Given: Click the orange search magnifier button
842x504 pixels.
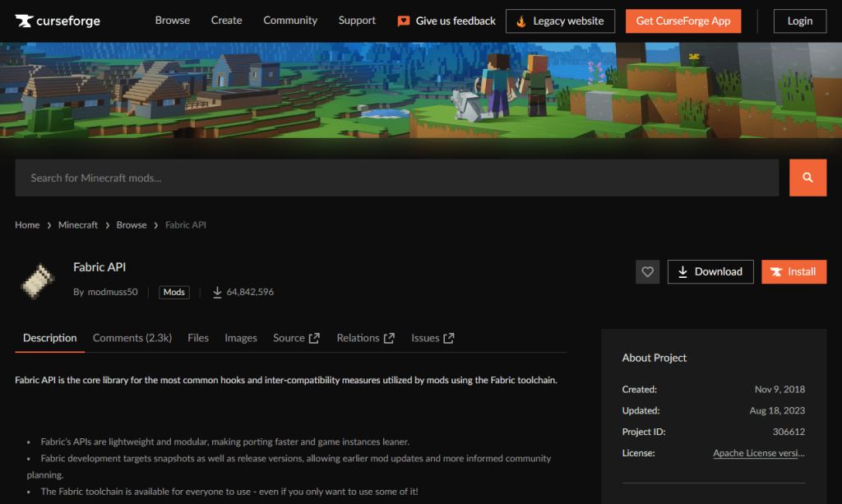Looking at the screenshot, I should [807, 178].
